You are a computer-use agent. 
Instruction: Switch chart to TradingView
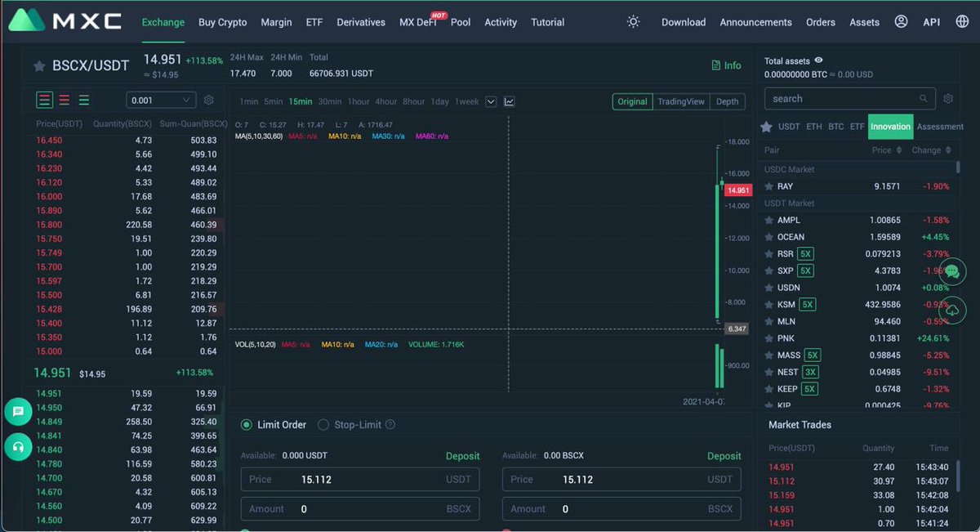pyautogui.click(x=680, y=101)
